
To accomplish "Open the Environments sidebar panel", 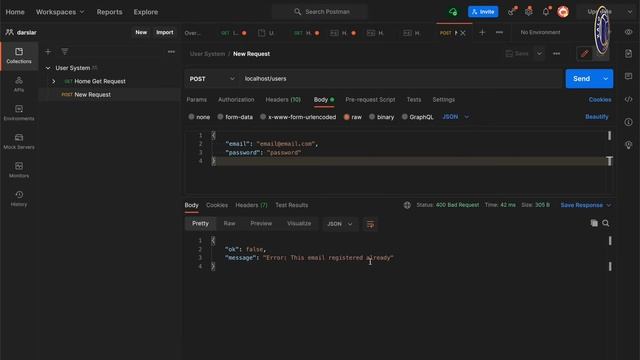I will point(19,113).
